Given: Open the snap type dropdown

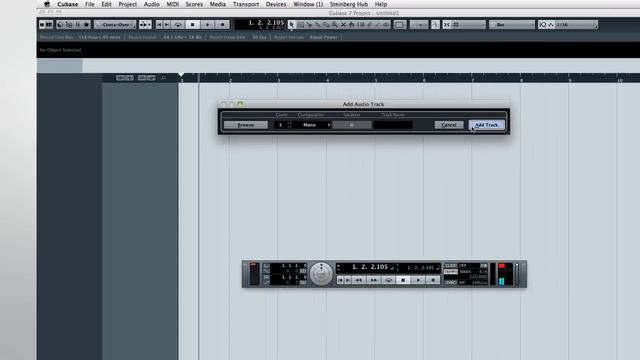Looking at the screenshot, I should [x=469, y=24].
